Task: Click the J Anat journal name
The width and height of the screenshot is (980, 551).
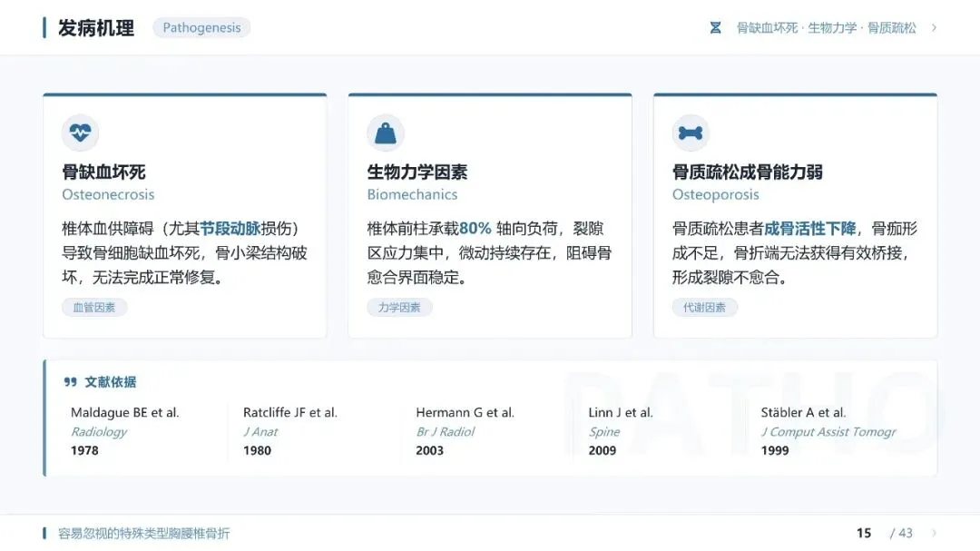Action: (260, 431)
